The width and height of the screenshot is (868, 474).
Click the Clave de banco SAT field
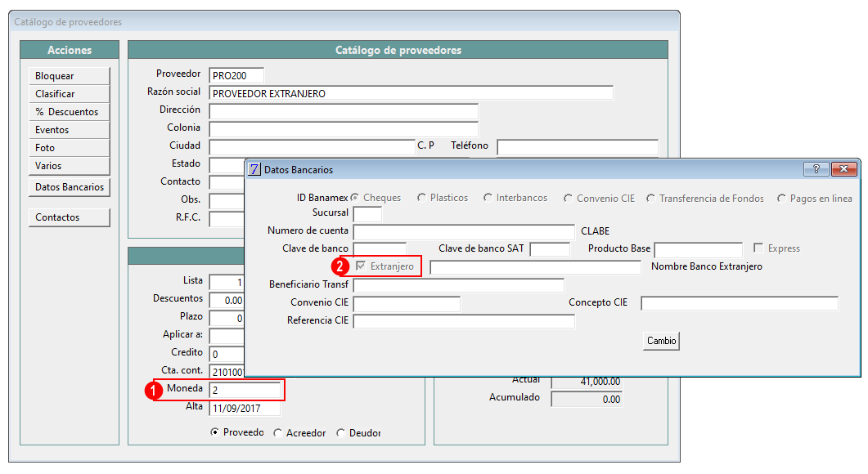(550, 249)
